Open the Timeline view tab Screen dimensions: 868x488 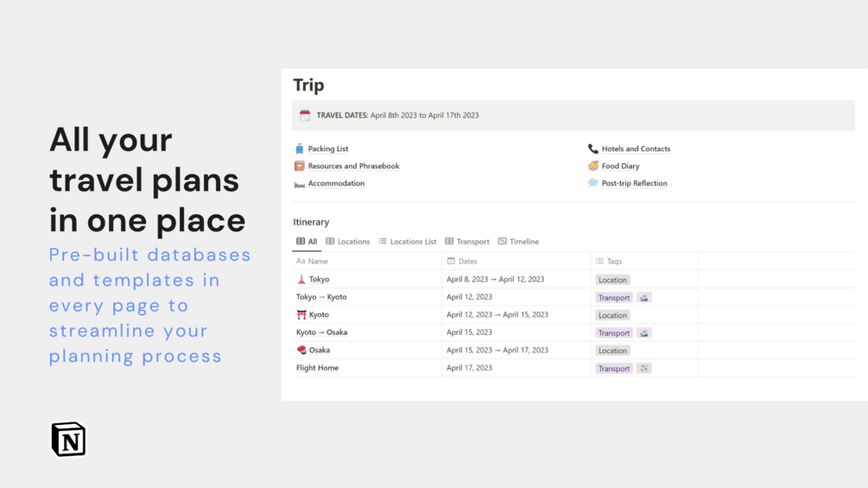pyautogui.click(x=518, y=242)
